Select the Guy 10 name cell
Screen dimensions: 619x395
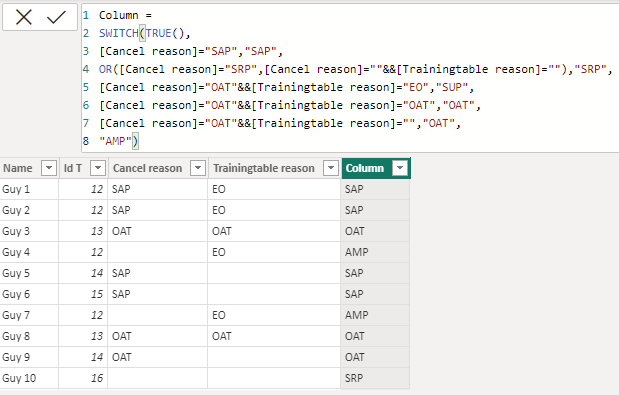(x=29, y=378)
